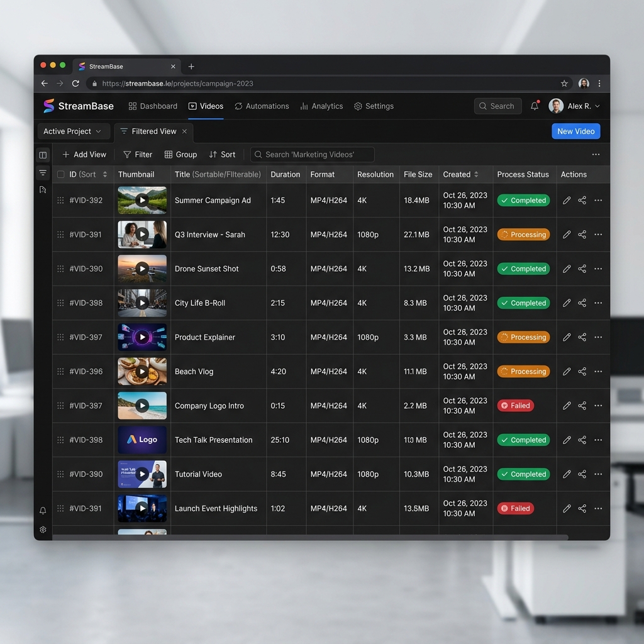Click the Search 'Marketing Videos' field
The width and height of the screenshot is (644, 644).
click(312, 155)
